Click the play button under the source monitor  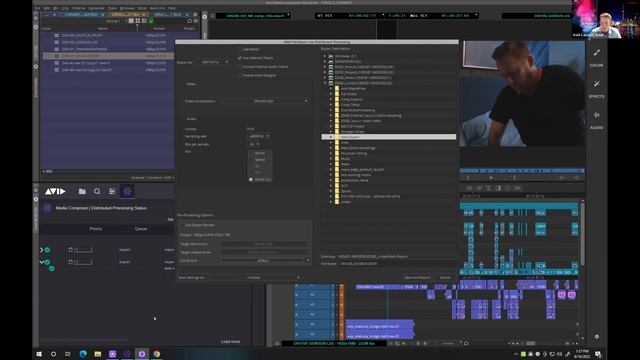[491, 178]
